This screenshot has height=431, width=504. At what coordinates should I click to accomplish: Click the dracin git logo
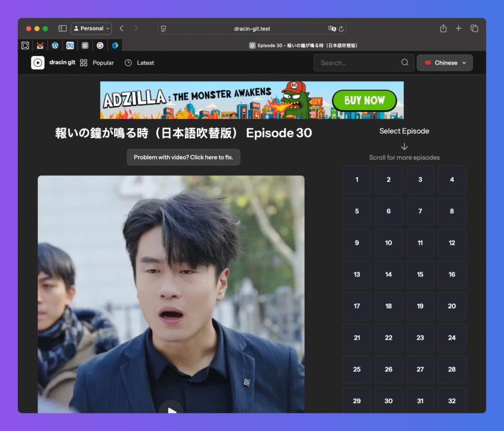coord(38,62)
